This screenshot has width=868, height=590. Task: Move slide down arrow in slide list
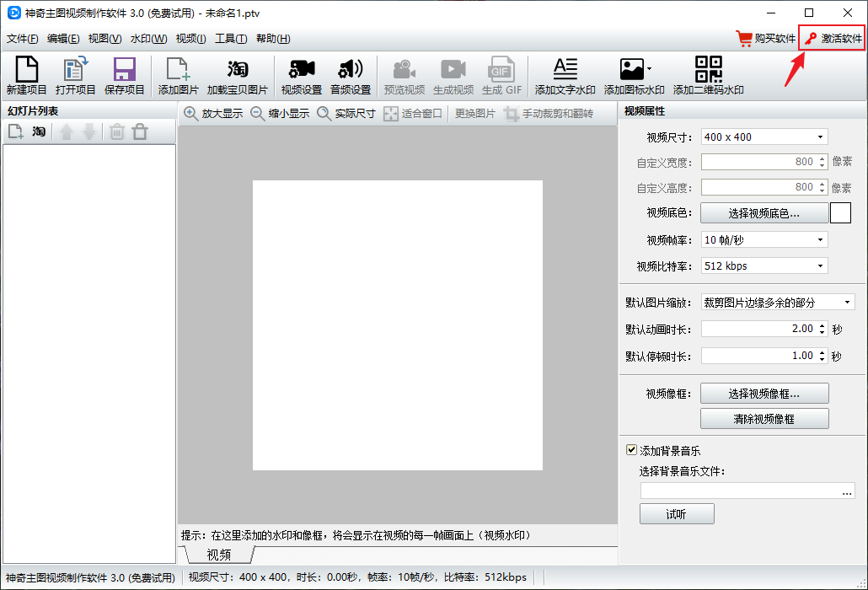pyautogui.click(x=89, y=131)
